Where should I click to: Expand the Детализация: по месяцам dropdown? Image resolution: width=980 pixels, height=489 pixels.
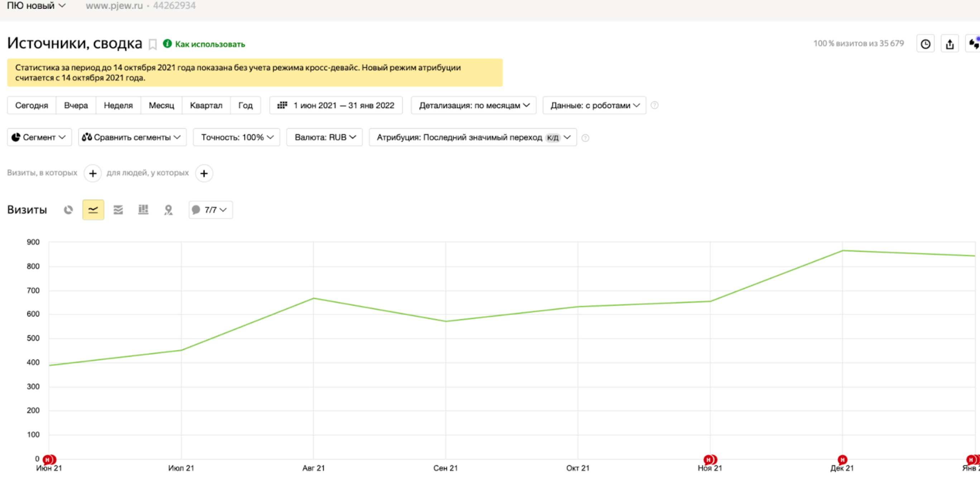(x=473, y=105)
